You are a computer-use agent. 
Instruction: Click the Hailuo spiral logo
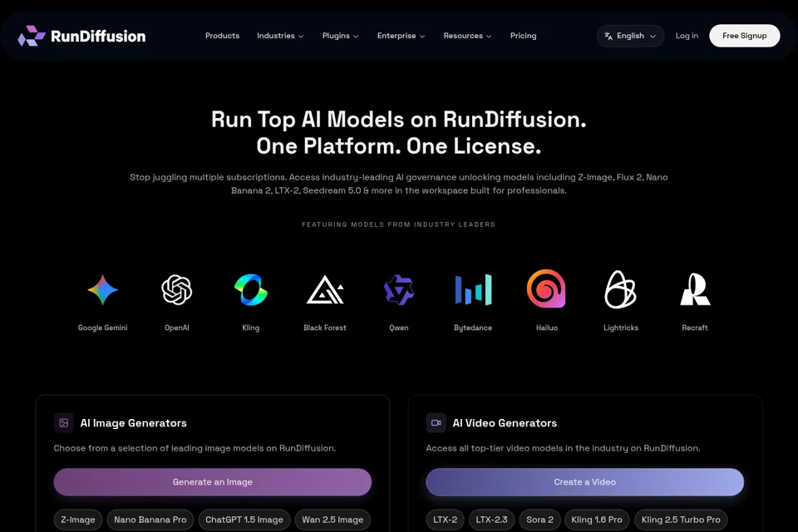[547, 288]
